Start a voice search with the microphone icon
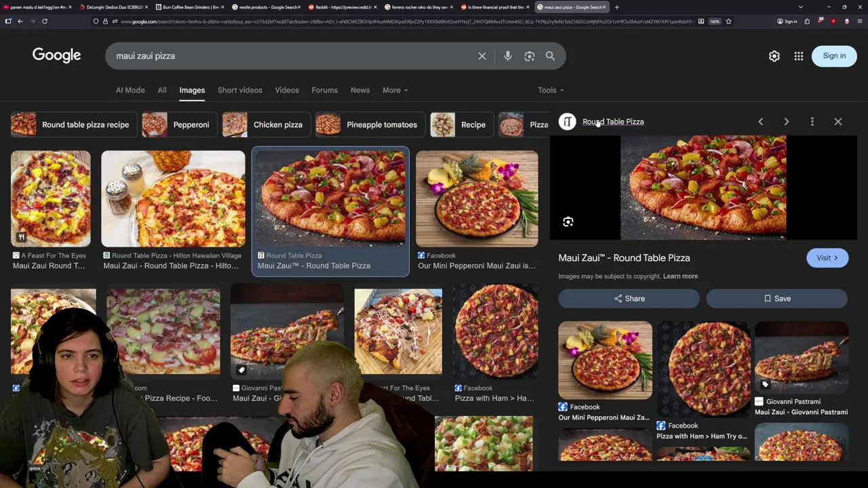 [508, 56]
